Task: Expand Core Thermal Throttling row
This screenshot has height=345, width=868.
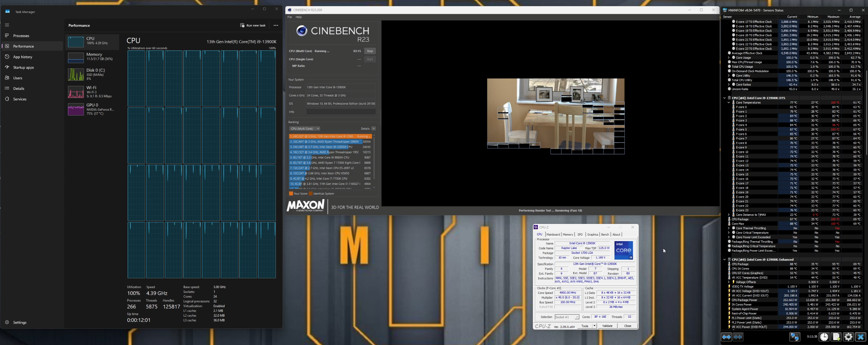Action: tap(729, 228)
